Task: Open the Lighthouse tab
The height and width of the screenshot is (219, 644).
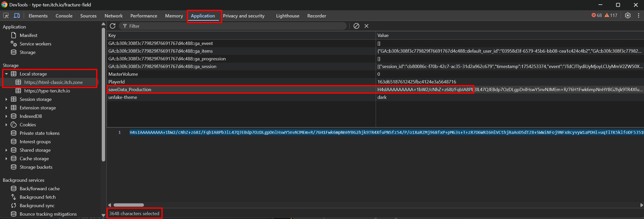Action: point(288,16)
